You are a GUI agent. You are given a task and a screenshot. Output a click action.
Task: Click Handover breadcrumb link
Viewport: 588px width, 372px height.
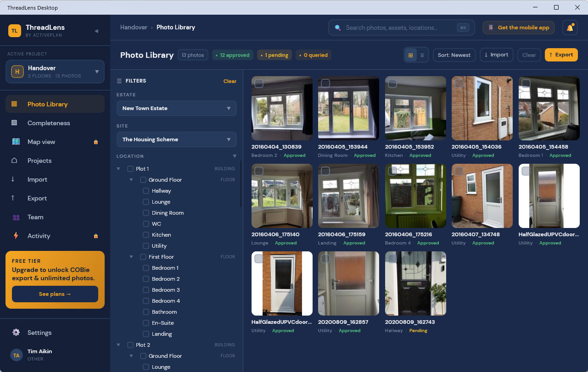point(134,28)
